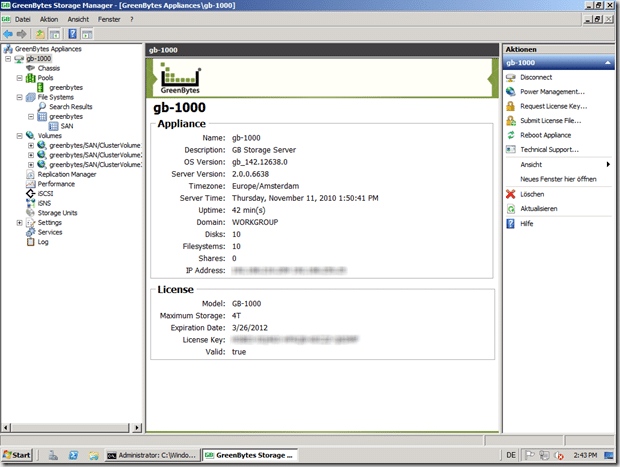
Task: Click the Submit License File icon
Action: tap(510, 121)
